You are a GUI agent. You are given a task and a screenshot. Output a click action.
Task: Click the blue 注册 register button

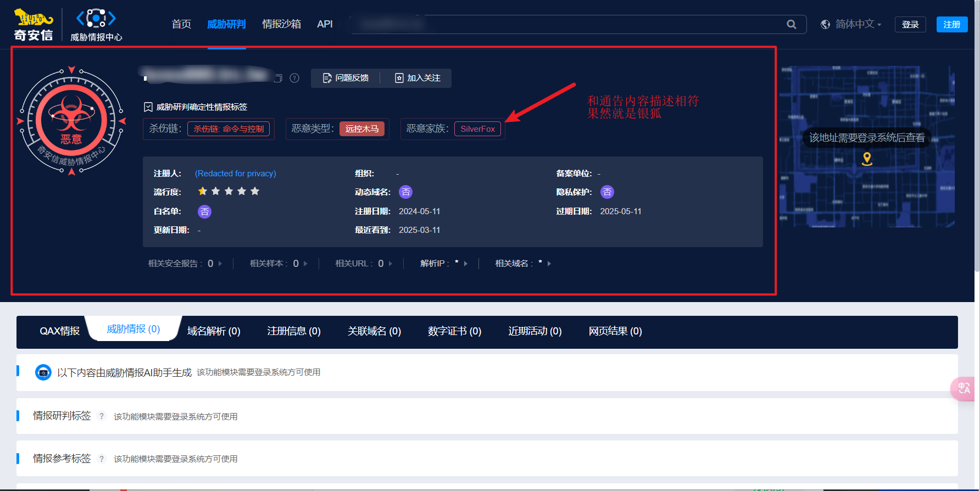[x=952, y=24]
